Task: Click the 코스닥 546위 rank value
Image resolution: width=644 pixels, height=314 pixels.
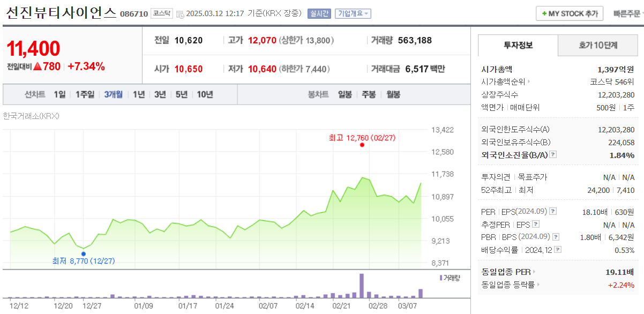Action: click(612, 82)
